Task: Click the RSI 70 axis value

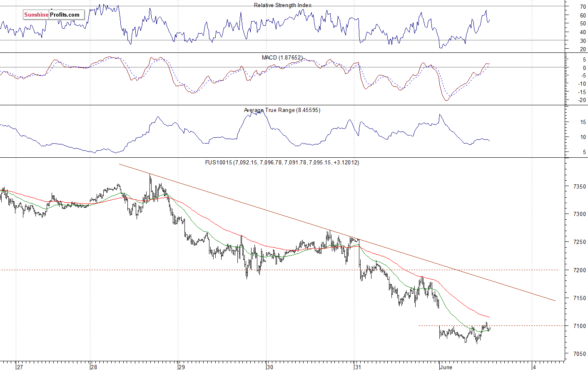Action: pos(583,7)
